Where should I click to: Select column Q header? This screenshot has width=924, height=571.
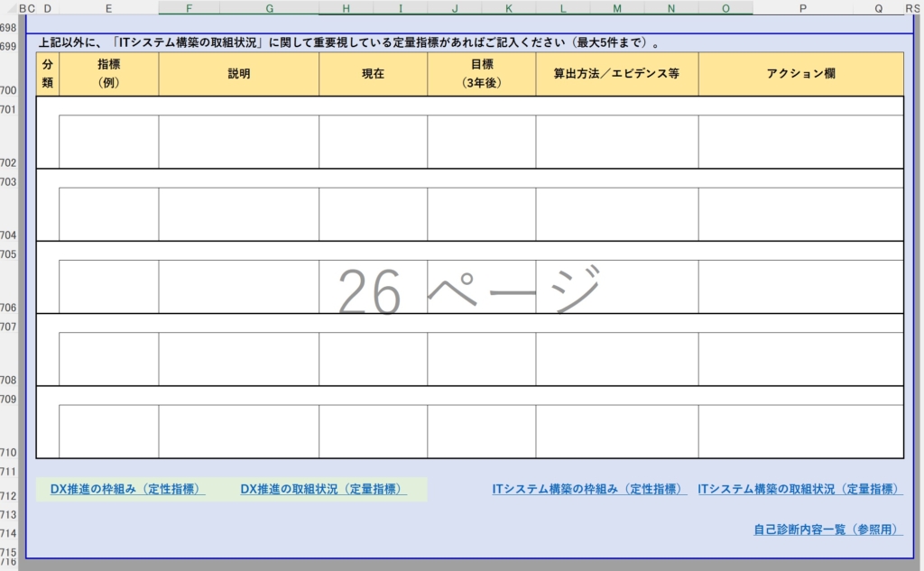pos(879,8)
